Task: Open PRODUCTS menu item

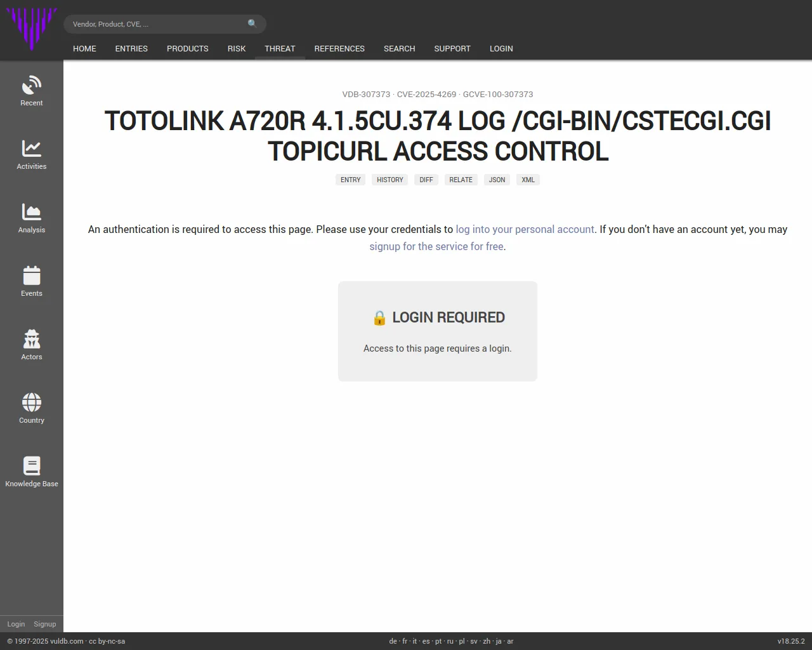Action: click(x=188, y=48)
